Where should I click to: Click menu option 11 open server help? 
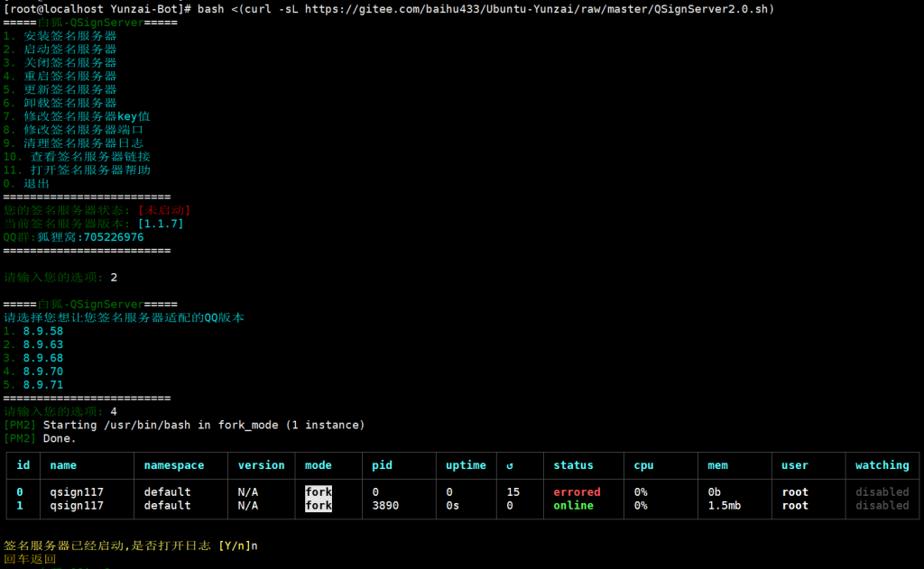tap(77, 170)
